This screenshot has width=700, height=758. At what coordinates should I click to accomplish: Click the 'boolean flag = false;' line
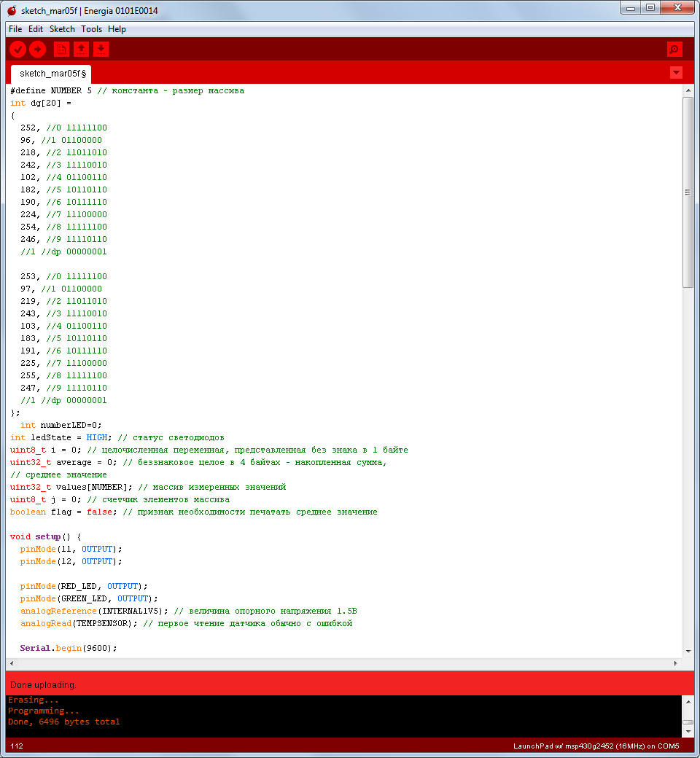pos(193,512)
